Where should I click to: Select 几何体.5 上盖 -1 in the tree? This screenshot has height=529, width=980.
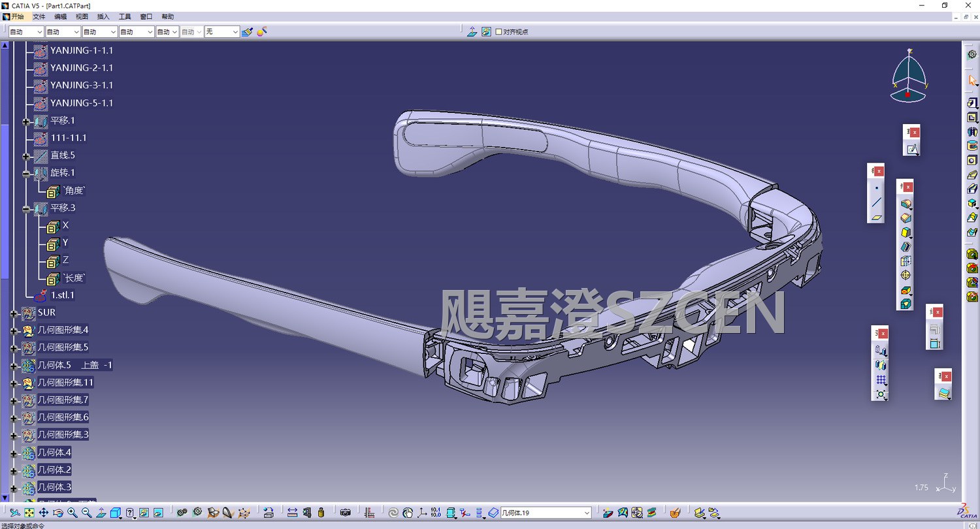coord(75,365)
